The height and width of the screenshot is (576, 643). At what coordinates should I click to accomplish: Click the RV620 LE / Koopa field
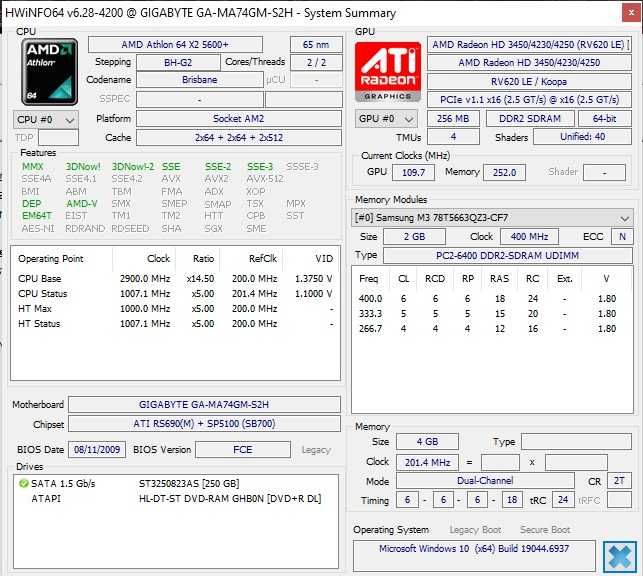point(529,82)
